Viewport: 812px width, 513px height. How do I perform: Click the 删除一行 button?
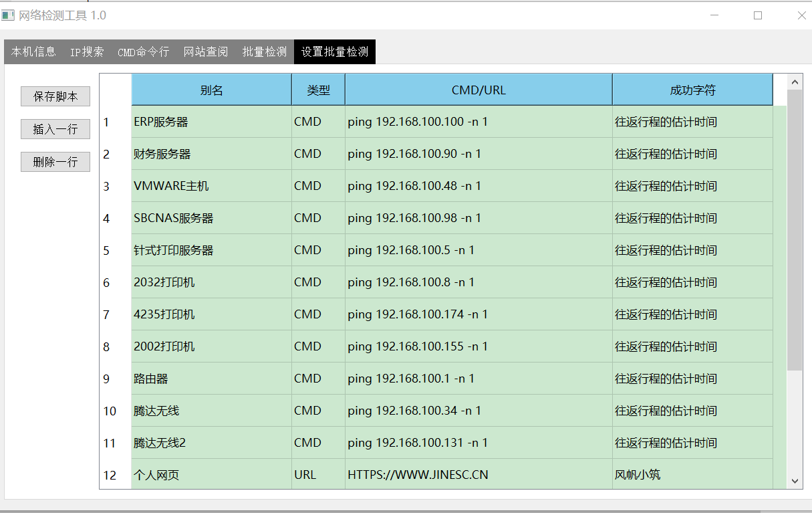click(55, 161)
